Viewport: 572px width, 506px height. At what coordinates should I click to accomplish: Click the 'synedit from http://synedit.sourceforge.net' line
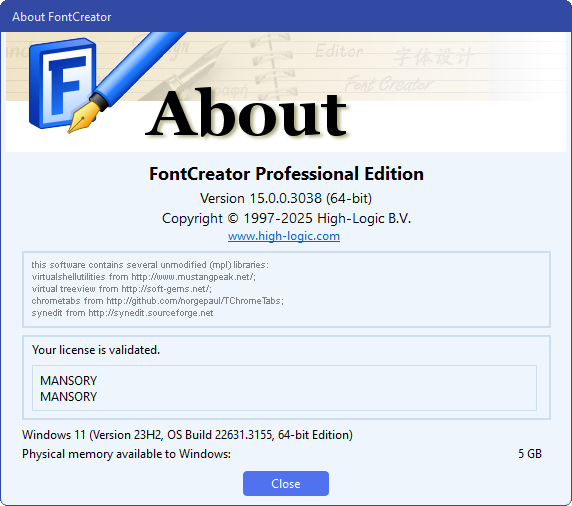pos(122,313)
